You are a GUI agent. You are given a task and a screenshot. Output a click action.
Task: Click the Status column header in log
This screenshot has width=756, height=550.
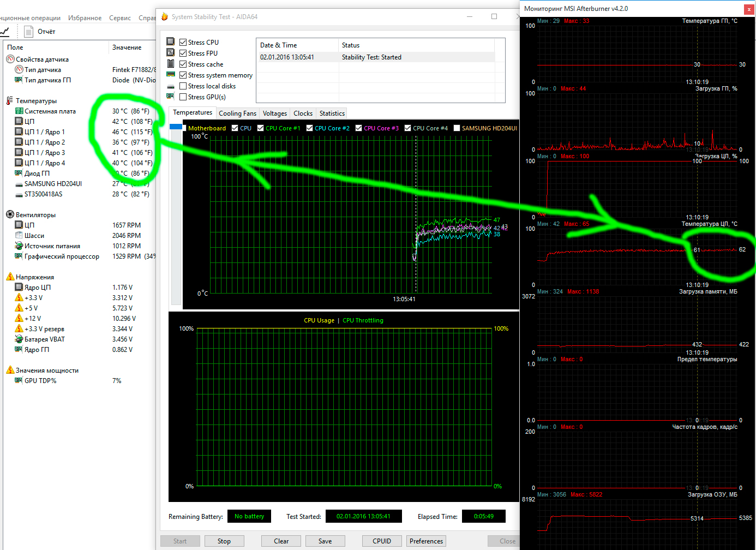click(416, 45)
